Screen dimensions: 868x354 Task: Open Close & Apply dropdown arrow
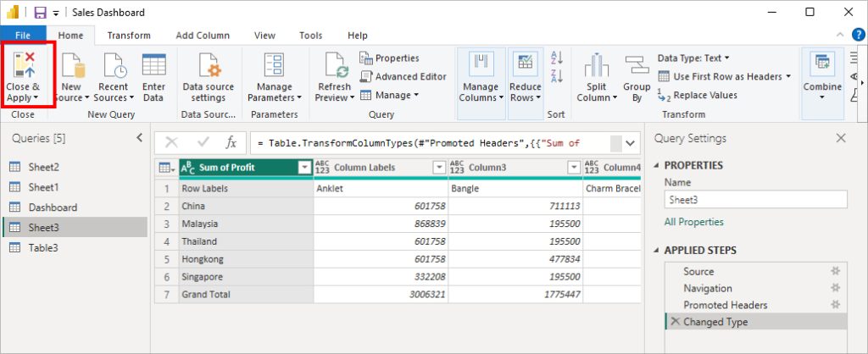point(36,98)
